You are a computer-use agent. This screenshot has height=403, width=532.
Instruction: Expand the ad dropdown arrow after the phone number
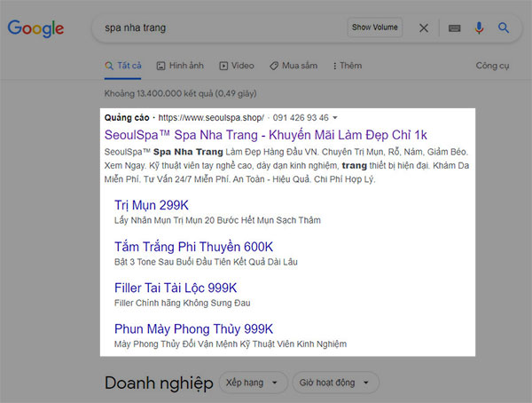pos(335,118)
